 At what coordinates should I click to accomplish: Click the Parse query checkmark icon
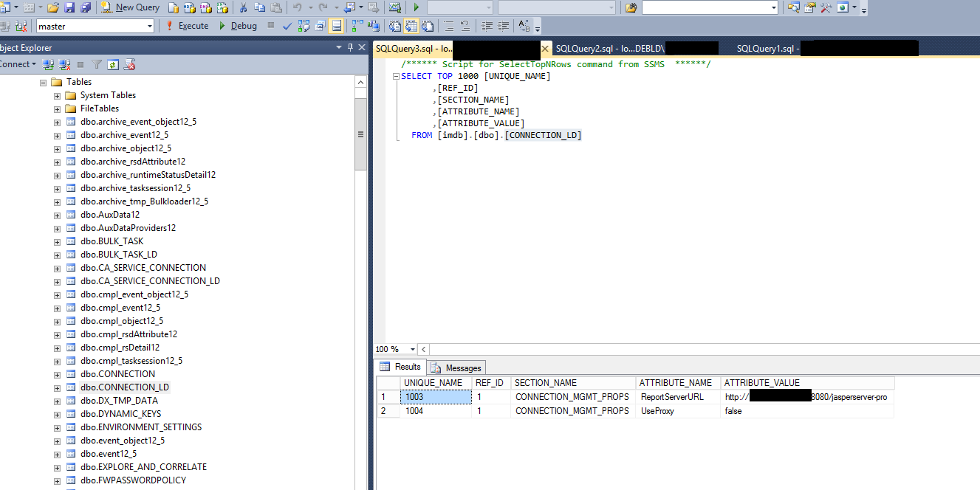tap(287, 26)
